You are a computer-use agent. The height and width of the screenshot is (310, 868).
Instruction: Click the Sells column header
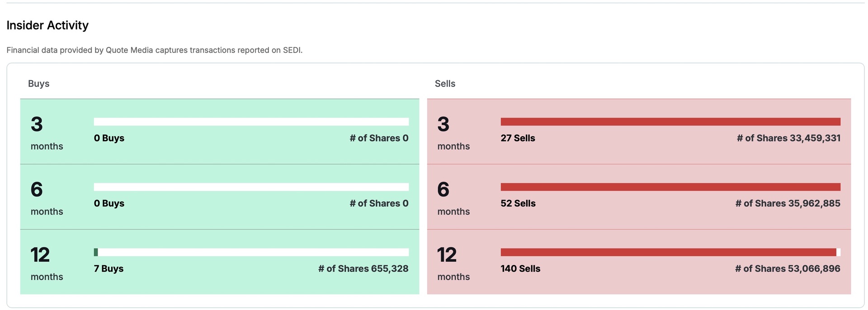point(445,84)
